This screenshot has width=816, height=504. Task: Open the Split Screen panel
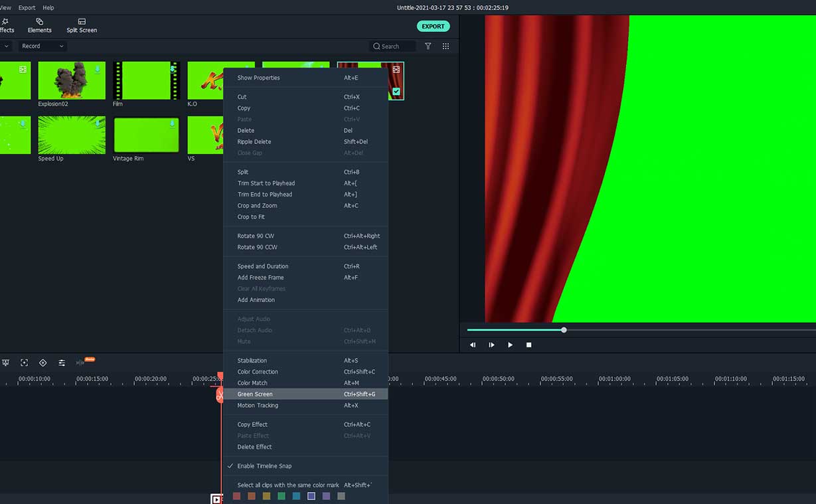click(x=82, y=26)
